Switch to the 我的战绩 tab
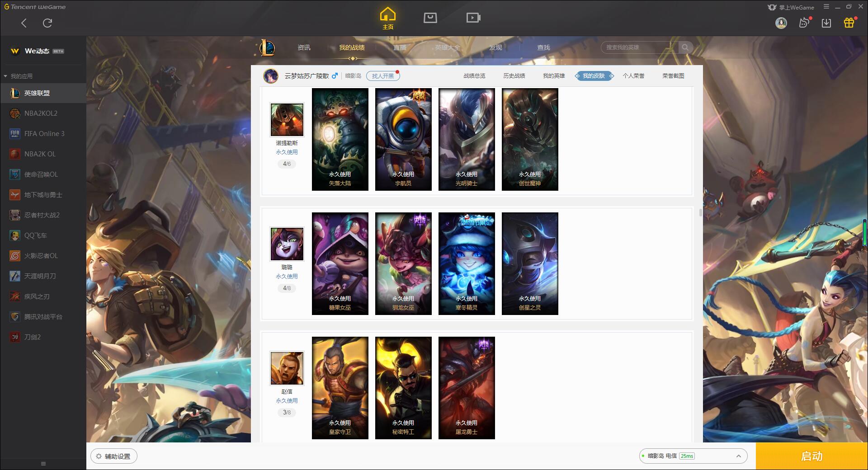Image resolution: width=868 pixels, height=470 pixels. click(352, 47)
